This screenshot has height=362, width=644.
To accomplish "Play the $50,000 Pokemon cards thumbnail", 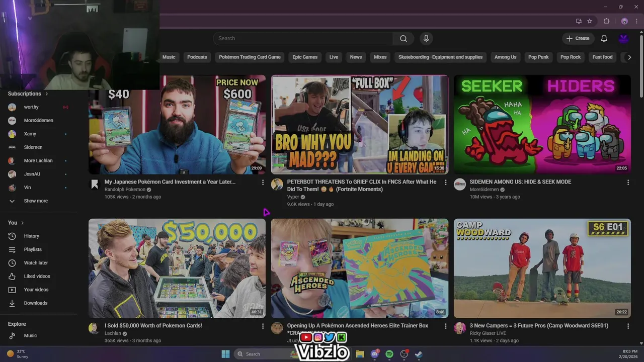I will click(x=177, y=268).
